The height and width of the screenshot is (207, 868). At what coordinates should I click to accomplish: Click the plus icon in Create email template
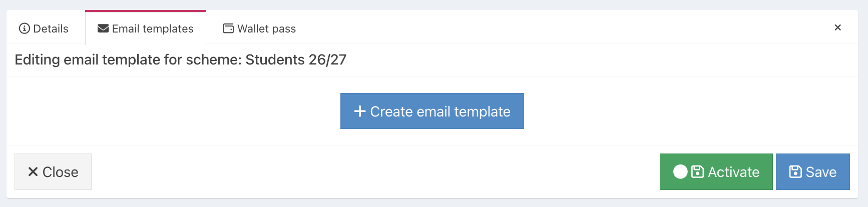click(360, 111)
